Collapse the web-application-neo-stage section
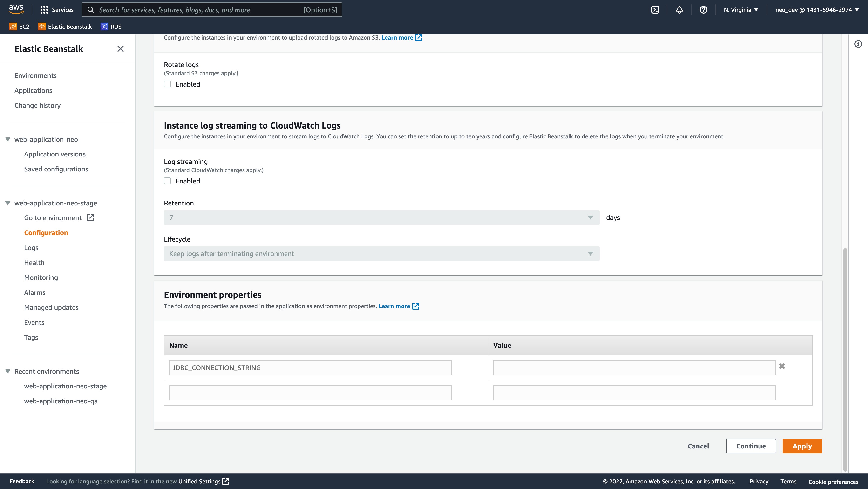 pos(8,203)
